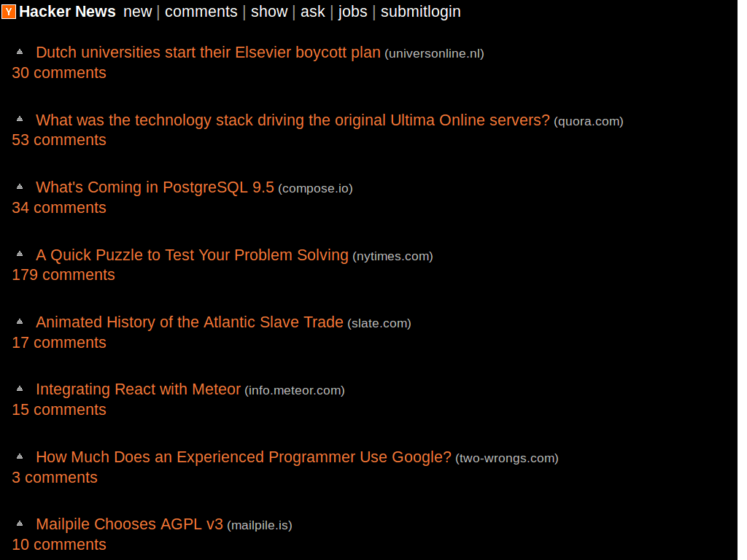The height and width of the screenshot is (560, 747).
Task: Upvote the Dutch universities Elsevier boycott story
Action: coord(20,52)
